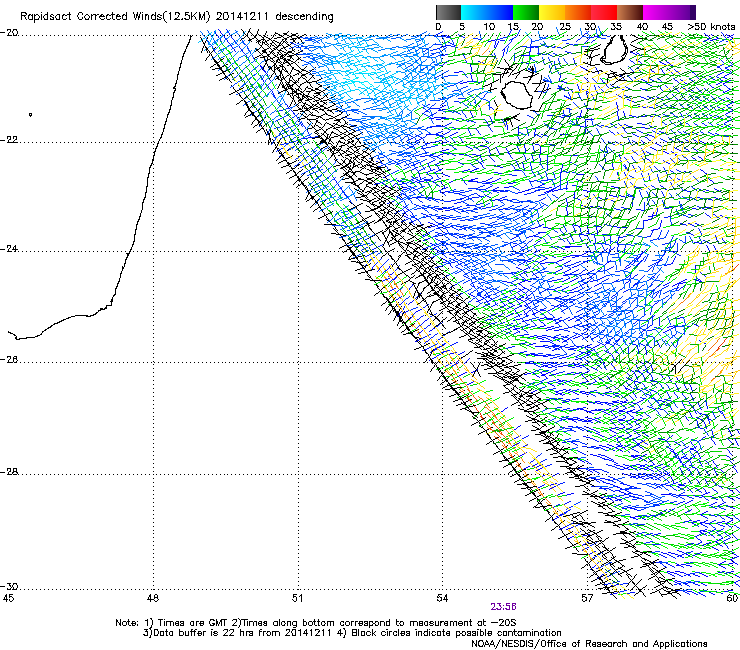This screenshot has height=650, width=740.
Task: Select the brown 35-40 knots legend swatch
Action: pyautogui.click(x=630, y=12)
